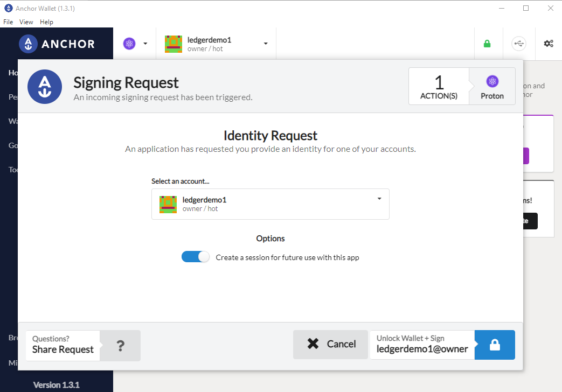The image size is (562, 392).
Task: Click the Anchor Wallet title bar app icon
Action: 8,8
